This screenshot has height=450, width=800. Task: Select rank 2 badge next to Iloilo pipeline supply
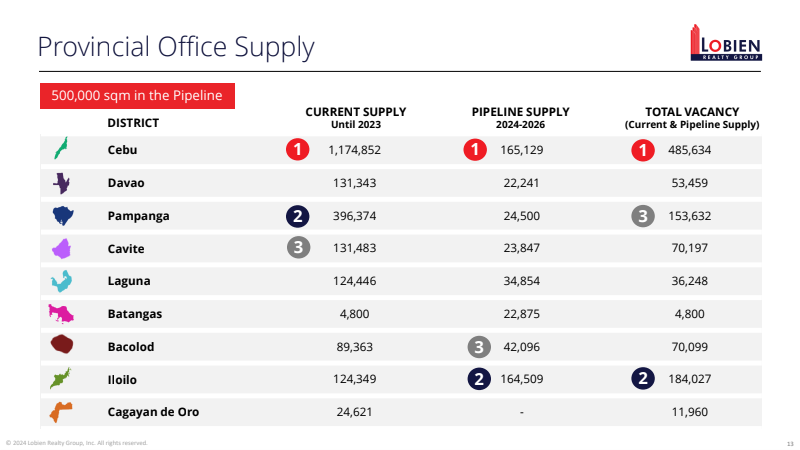(480, 379)
